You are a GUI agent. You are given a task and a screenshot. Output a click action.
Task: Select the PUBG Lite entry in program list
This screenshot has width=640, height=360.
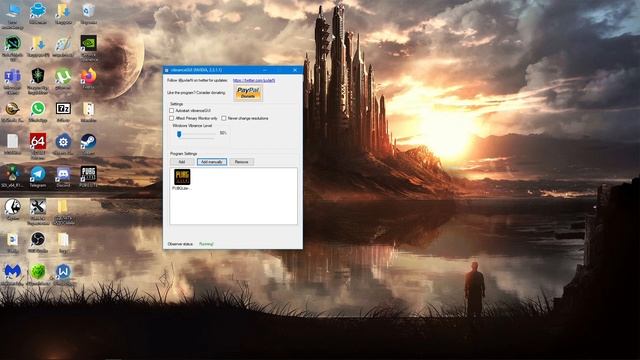coord(182,180)
